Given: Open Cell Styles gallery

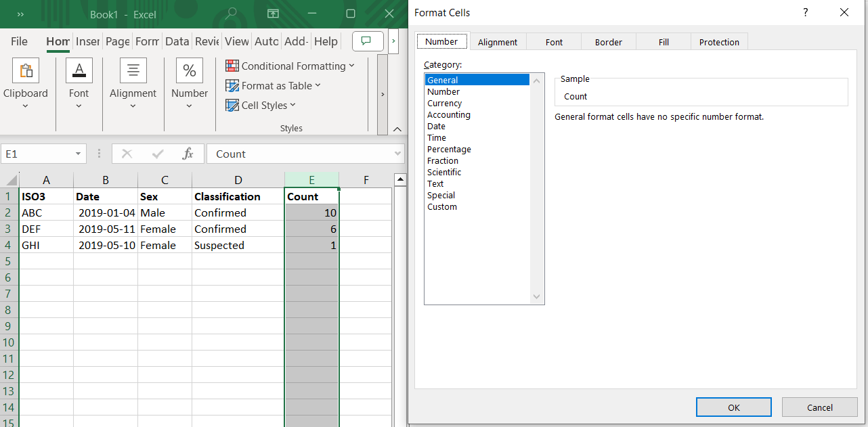Looking at the screenshot, I should click(x=261, y=105).
